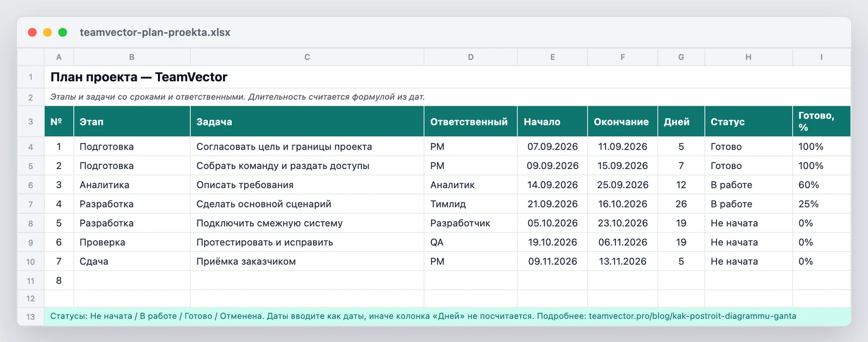
Task: Click responsible cell "Тимлид"
Action: coord(470,204)
